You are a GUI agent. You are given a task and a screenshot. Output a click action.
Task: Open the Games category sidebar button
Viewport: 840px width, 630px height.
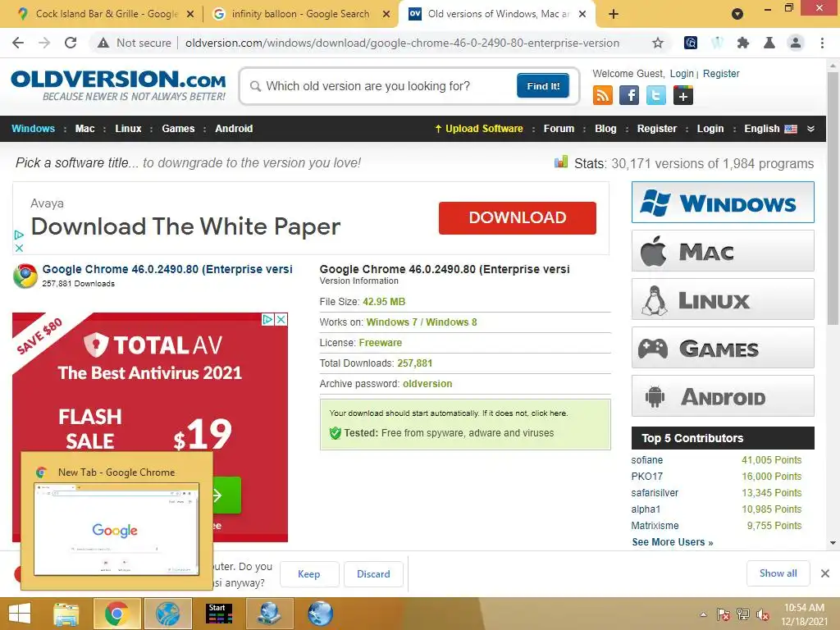[723, 348]
